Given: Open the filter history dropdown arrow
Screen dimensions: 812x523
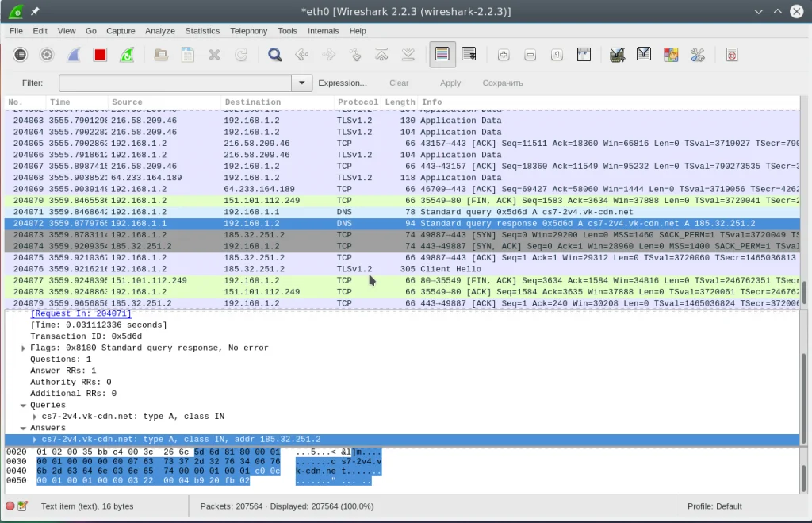Looking at the screenshot, I should click(x=301, y=83).
